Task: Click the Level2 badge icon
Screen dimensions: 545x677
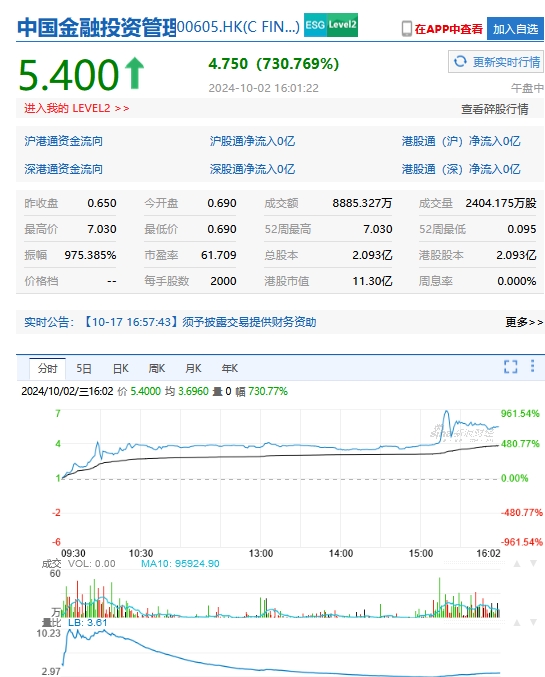Action: pyautogui.click(x=342, y=25)
